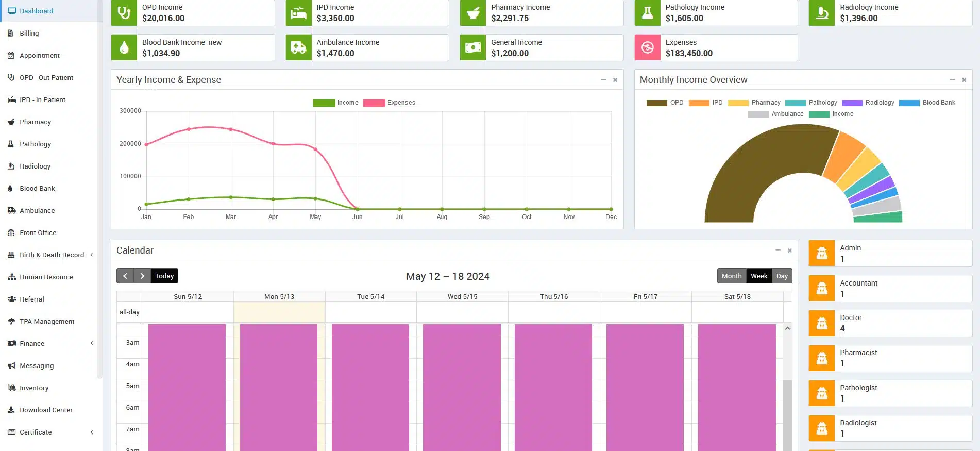Click the Download Center download icon
Screen dimensions: 980x451
pyautogui.click(x=11, y=410)
